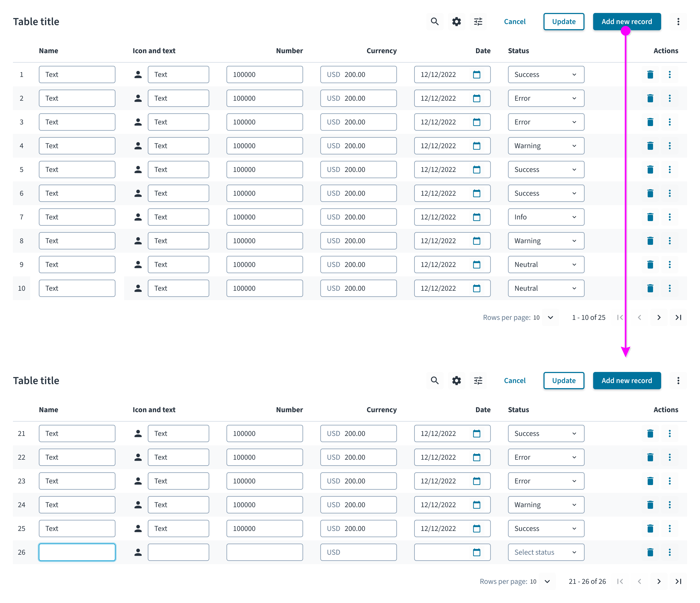
Task: Open settings gear in the bottom table header
Action: click(456, 381)
